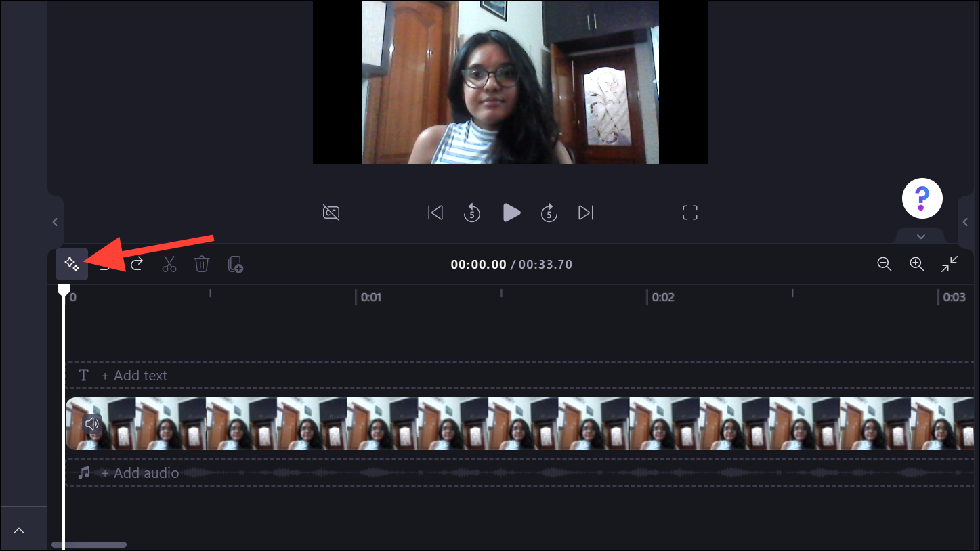Click the video preview canvas
This screenshot has height=551, width=980.
[x=511, y=82]
